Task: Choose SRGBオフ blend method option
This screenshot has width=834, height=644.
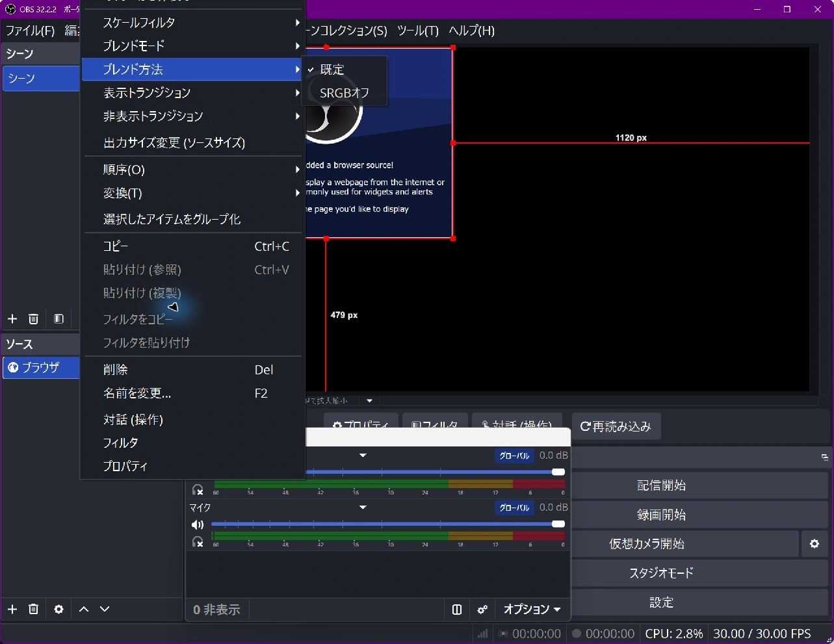Action: coord(345,93)
